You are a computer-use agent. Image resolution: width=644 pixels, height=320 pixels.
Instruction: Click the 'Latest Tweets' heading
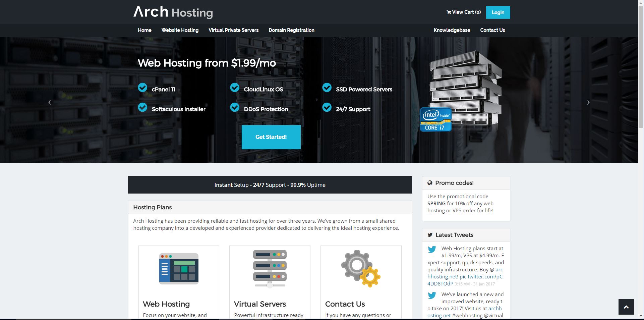(x=454, y=235)
